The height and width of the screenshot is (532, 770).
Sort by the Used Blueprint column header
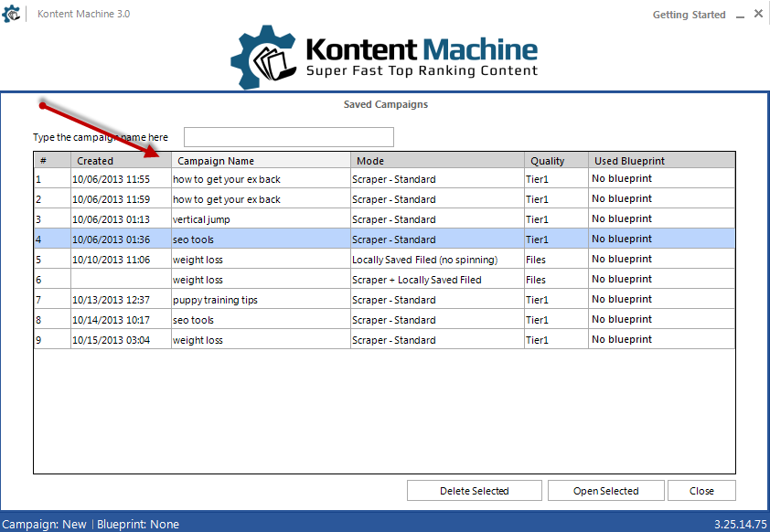click(661, 161)
